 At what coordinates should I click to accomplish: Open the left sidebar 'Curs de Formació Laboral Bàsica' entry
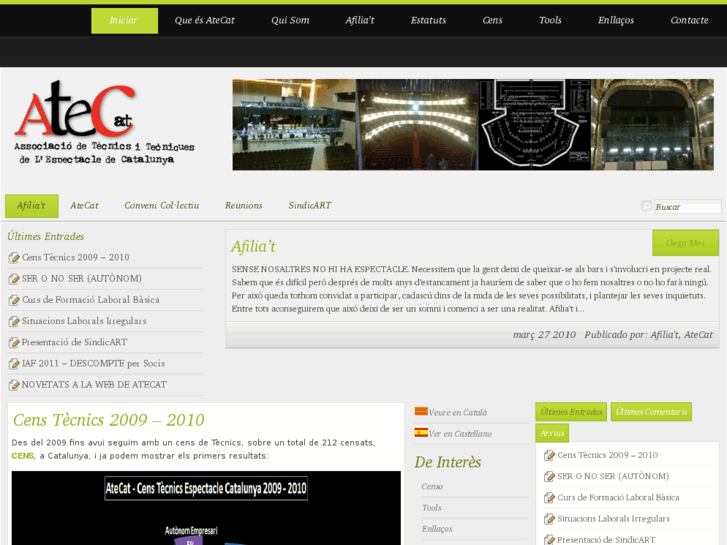click(x=91, y=300)
